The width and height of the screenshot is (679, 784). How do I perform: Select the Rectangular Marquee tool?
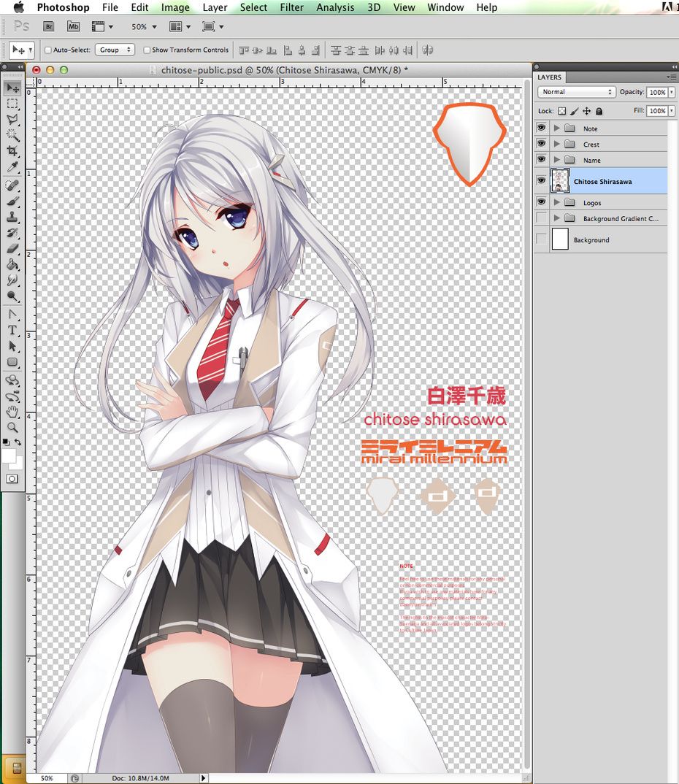click(12, 104)
